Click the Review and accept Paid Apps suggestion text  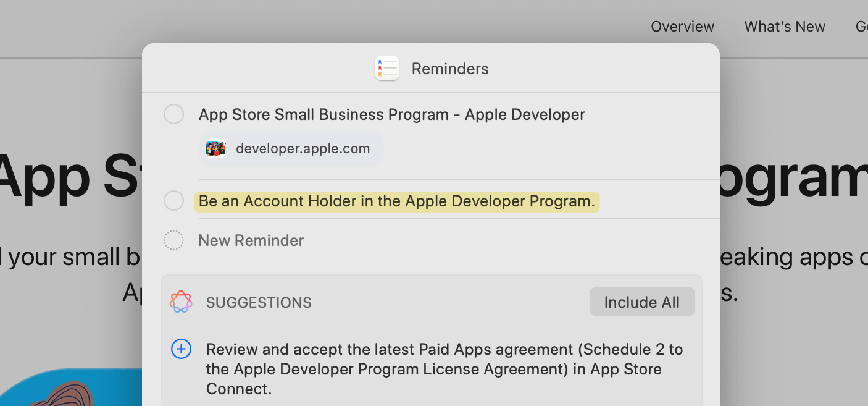point(444,369)
